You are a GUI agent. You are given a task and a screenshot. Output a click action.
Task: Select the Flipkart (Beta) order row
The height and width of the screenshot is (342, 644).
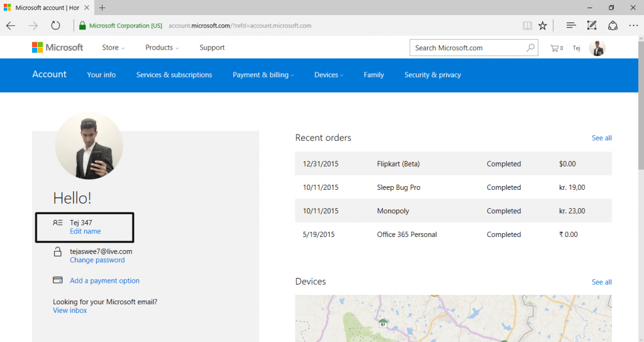453,164
